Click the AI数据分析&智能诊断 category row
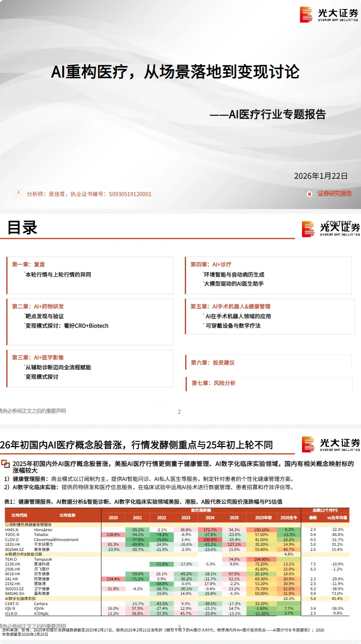The width and height of the screenshot is (361, 644). [x=24, y=554]
